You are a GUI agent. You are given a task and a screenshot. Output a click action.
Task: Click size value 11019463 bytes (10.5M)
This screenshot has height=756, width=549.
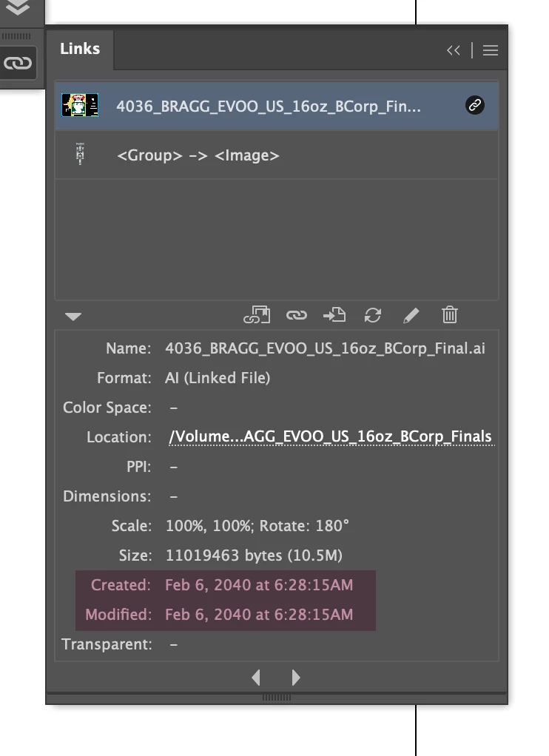pyautogui.click(x=254, y=556)
